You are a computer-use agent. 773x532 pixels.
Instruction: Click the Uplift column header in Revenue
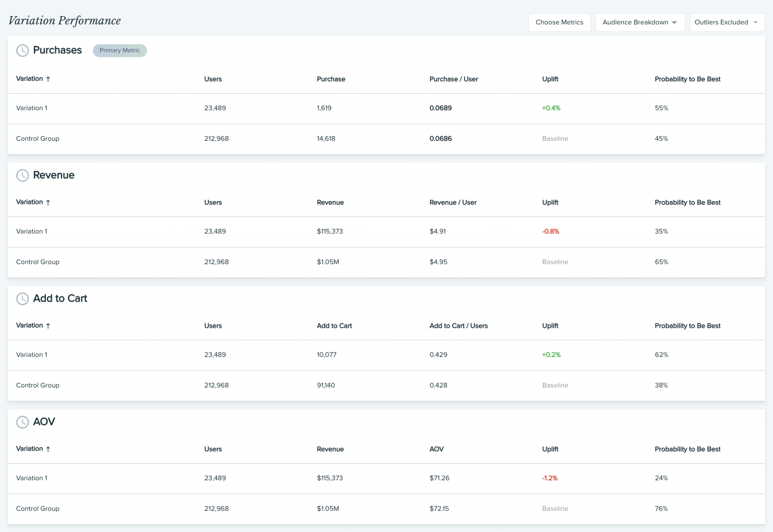tap(550, 202)
